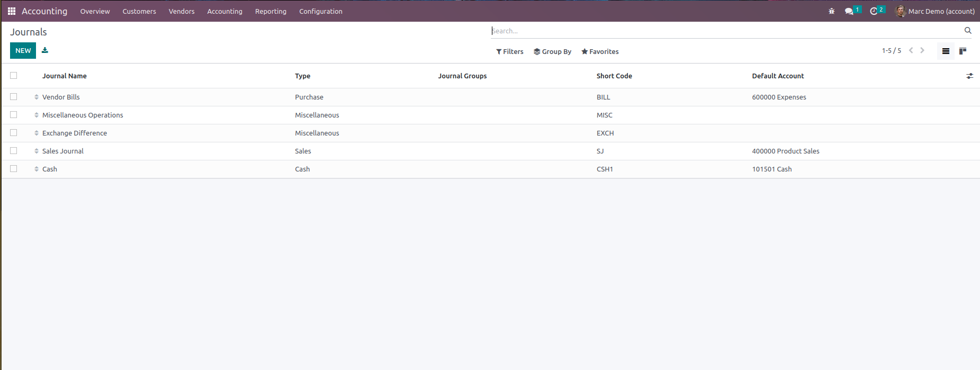Click the CSH1 short code cell
Screen dimensions: 980x370
coord(605,169)
